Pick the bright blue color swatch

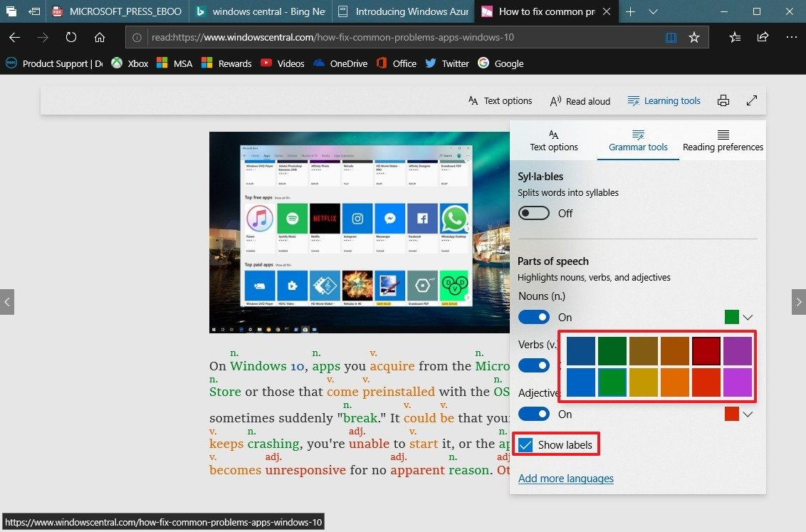pyautogui.click(x=581, y=382)
